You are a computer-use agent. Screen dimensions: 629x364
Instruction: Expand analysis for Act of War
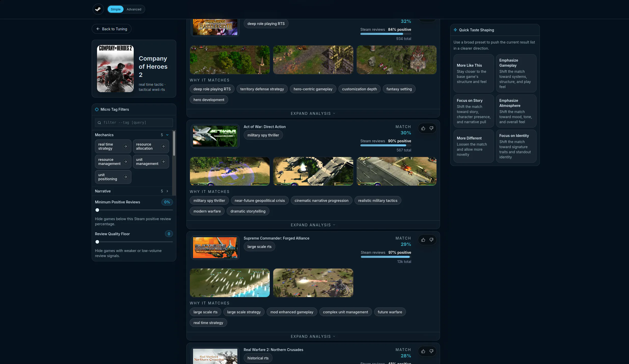point(313,225)
